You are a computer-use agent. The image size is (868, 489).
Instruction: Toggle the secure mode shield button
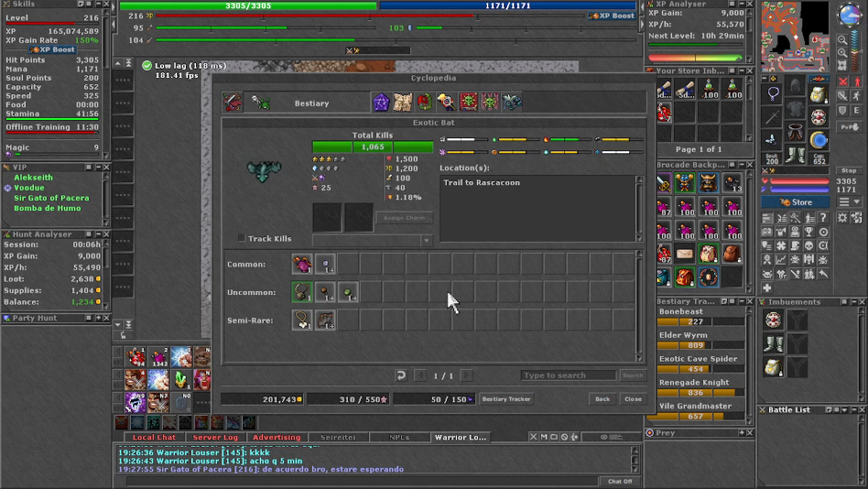[843, 110]
